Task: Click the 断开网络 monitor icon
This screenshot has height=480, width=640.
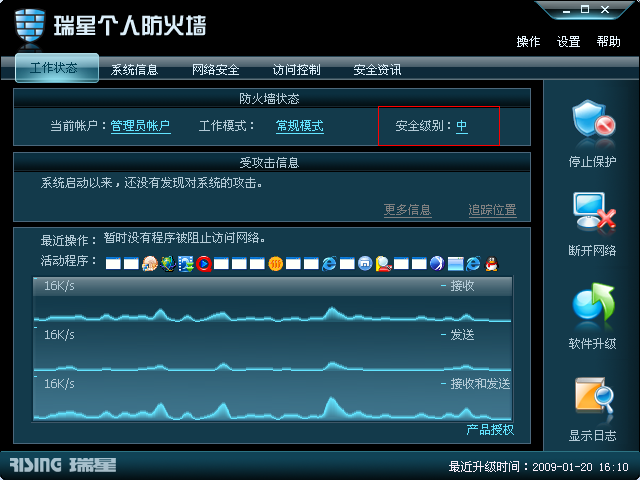Action: coord(594,212)
